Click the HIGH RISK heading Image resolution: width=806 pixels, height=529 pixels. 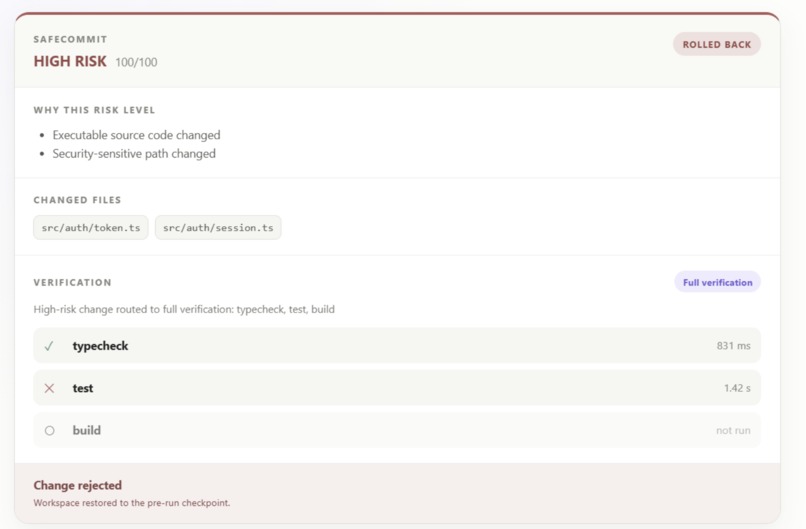[70, 61]
